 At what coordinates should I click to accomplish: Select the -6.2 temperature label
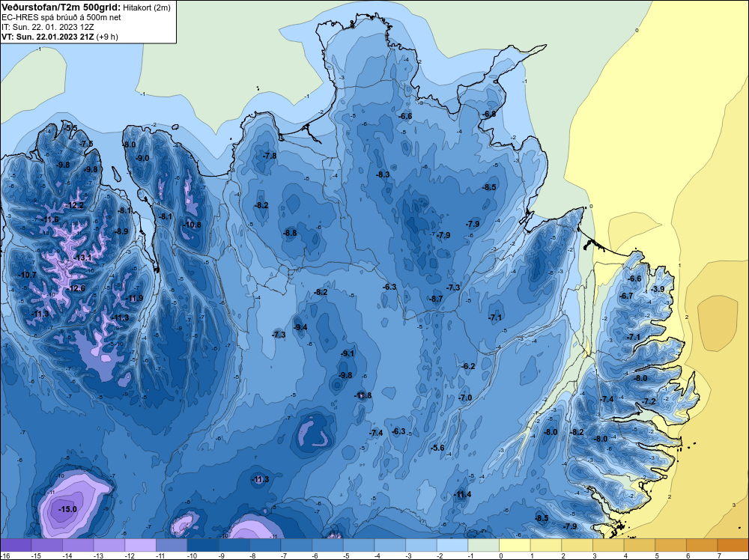click(468, 366)
